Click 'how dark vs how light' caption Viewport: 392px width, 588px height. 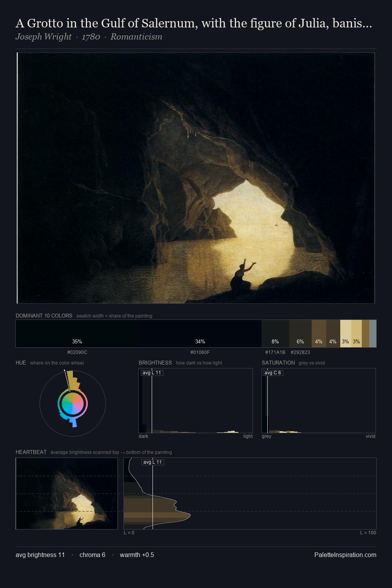(199, 363)
